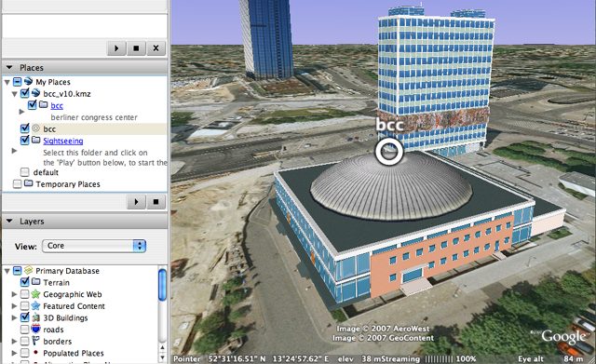Open the View dropdown set to Core
Viewport: 596px width, 364px height.
[x=94, y=246]
